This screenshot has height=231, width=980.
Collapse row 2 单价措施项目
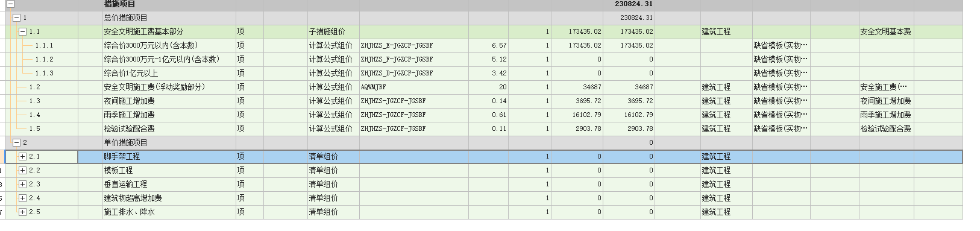tap(17, 143)
